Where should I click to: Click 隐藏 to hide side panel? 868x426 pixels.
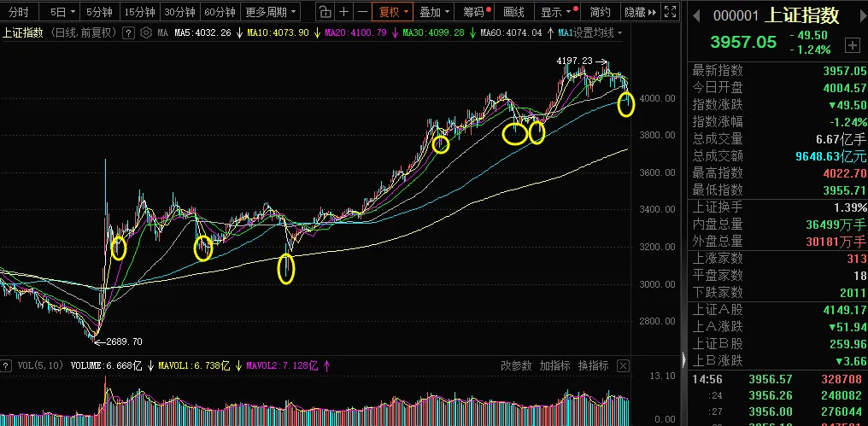(640, 12)
